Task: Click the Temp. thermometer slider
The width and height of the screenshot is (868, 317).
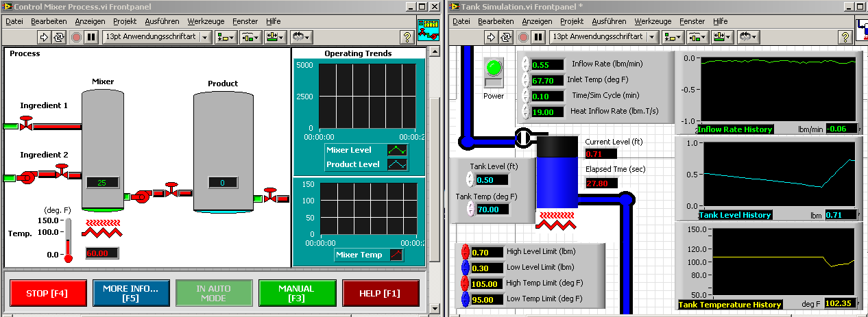Action: [67, 240]
